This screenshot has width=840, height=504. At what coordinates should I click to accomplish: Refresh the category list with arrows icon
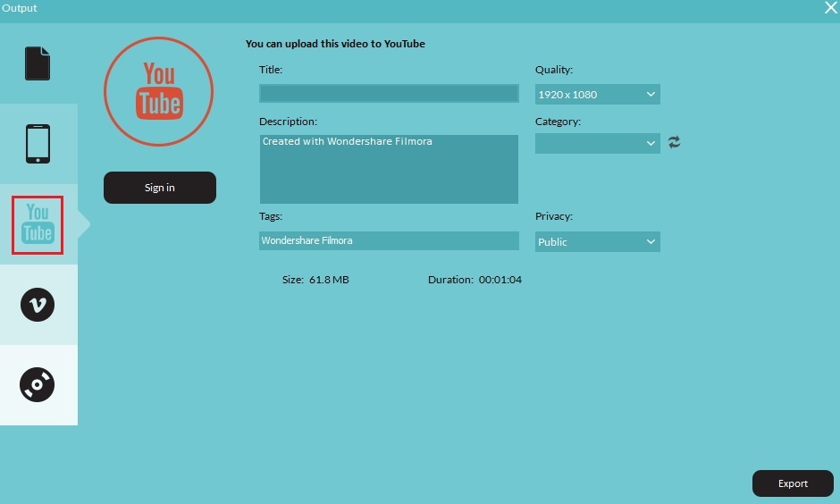[674, 142]
